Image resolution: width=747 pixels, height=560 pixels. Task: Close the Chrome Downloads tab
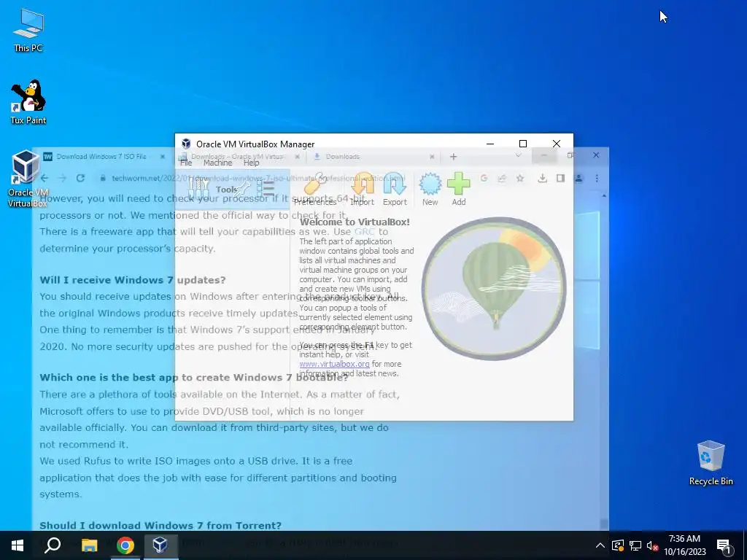432,157
